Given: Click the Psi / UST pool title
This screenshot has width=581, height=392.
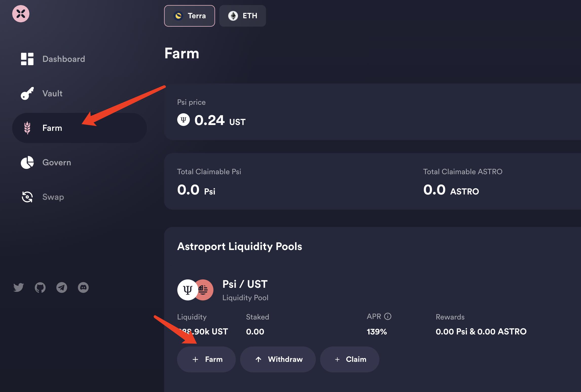Looking at the screenshot, I should [x=245, y=284].
